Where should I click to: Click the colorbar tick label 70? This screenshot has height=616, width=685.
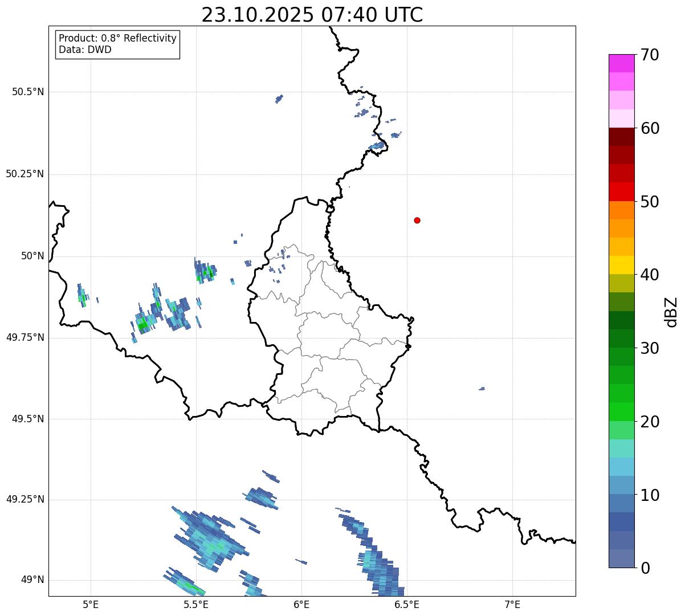click(x=650, y=55)
